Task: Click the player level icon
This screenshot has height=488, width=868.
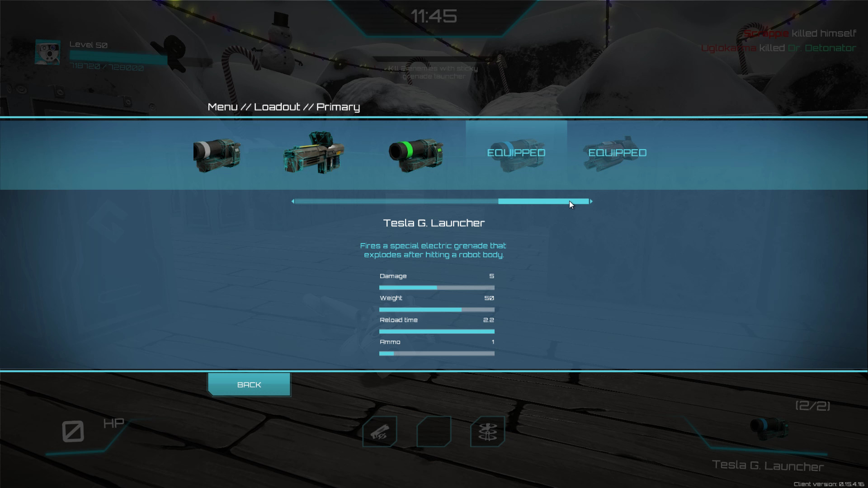Action: click(x=47, y=54)
